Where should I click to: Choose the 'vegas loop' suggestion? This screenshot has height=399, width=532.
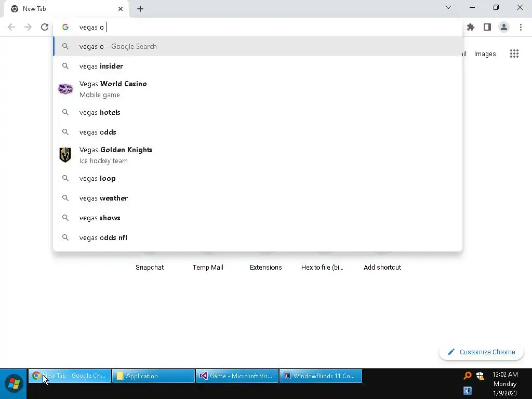pyautogui.click(x=258, y=178)
